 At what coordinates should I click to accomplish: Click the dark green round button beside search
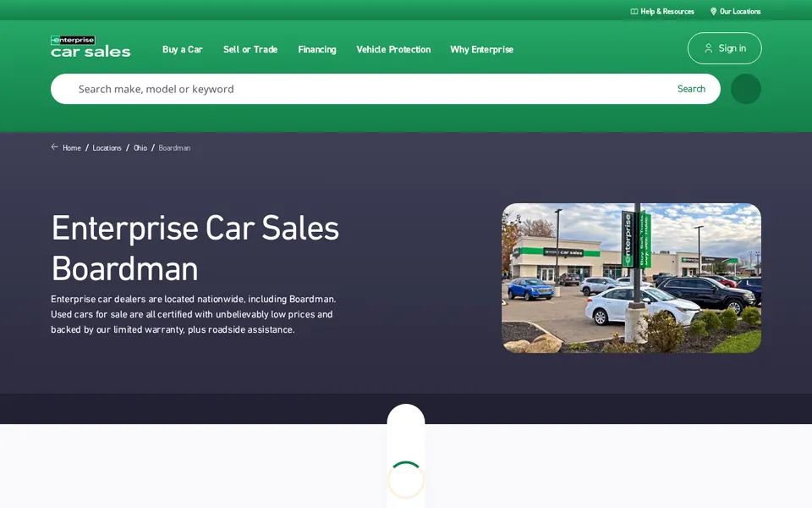pyautogui.click(x=746, y=89)
